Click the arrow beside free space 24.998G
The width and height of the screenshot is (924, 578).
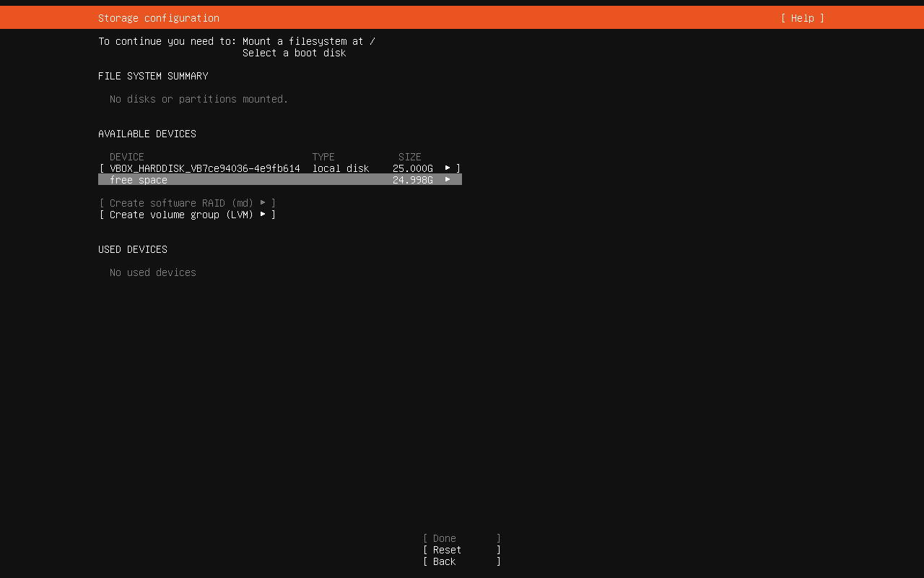[x=448, y=180]
